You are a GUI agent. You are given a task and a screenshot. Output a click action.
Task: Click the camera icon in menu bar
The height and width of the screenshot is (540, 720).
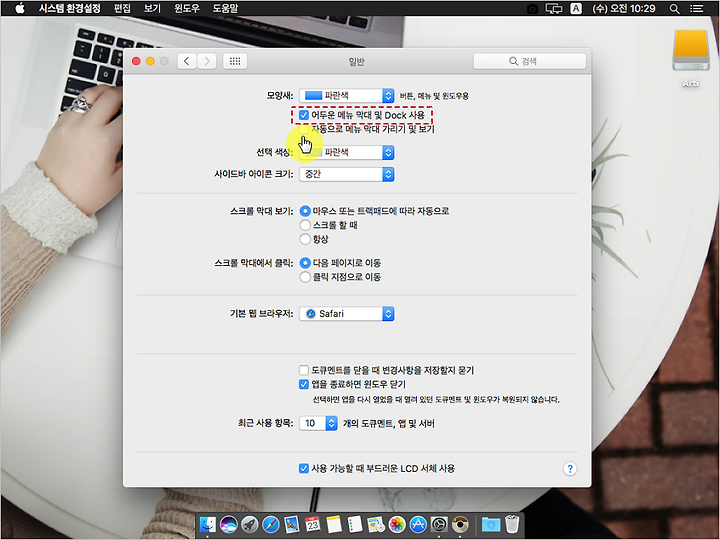pyautogui.click(x=532, y=8)
